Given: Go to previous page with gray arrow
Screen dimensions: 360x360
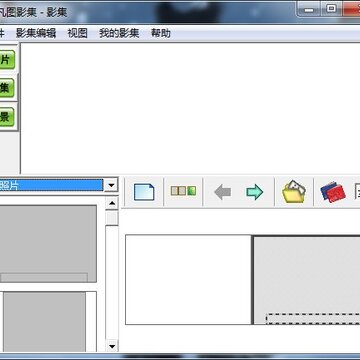Looking at the screenshot, I should coord(222,192).
